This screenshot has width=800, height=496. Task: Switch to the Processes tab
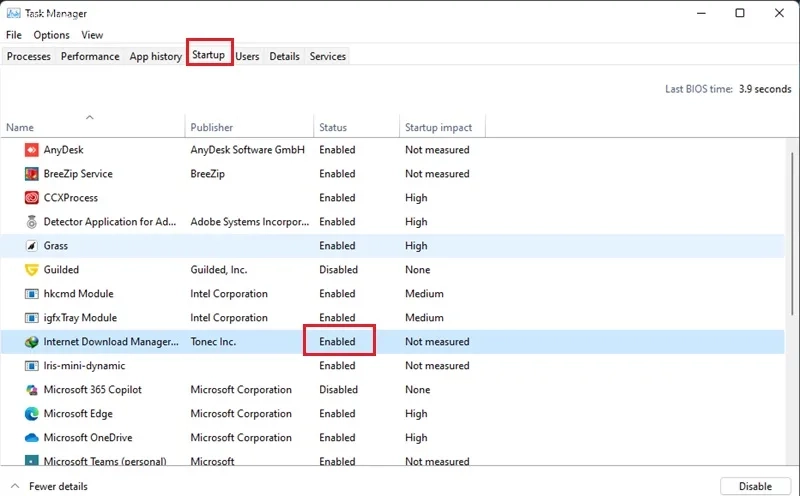pos(29,56)
